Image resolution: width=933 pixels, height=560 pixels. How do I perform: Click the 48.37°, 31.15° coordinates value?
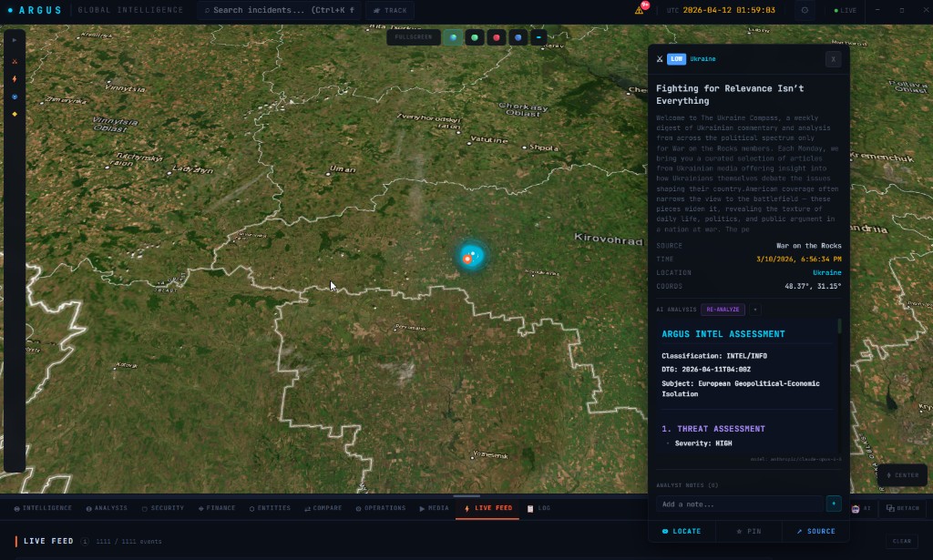pos(813,286)
